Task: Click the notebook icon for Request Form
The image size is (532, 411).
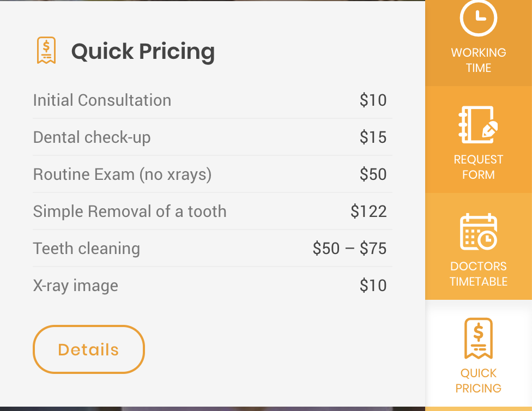Action: coord(478,125)
